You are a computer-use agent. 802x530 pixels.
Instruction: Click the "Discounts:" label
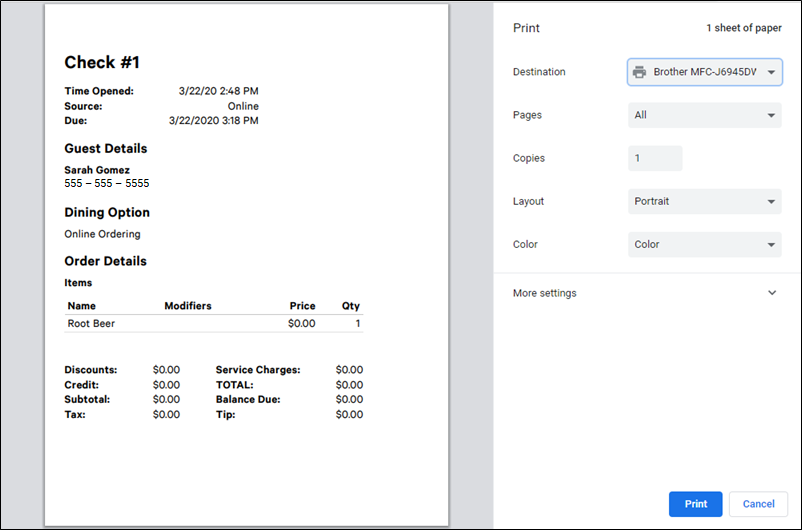click(x=91, y=370)
